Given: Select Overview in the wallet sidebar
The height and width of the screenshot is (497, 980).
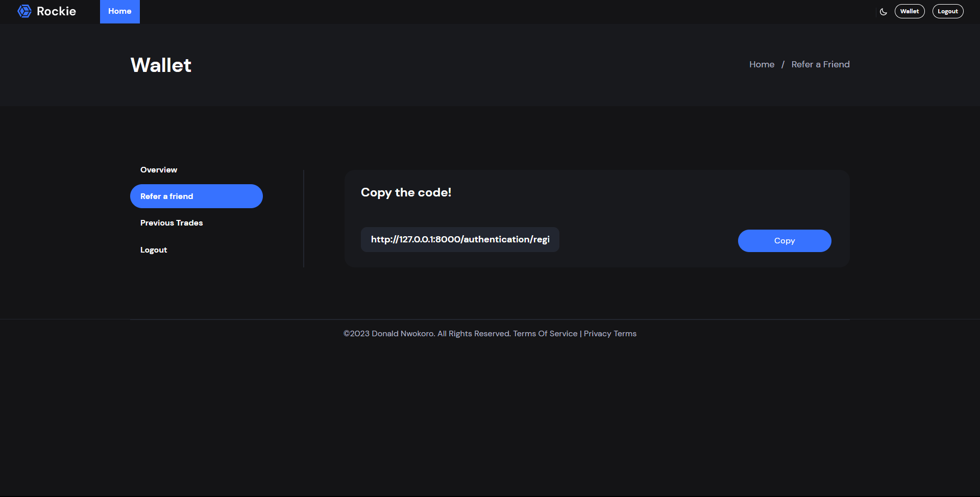Looking at the screenshot, I should 159,170.
